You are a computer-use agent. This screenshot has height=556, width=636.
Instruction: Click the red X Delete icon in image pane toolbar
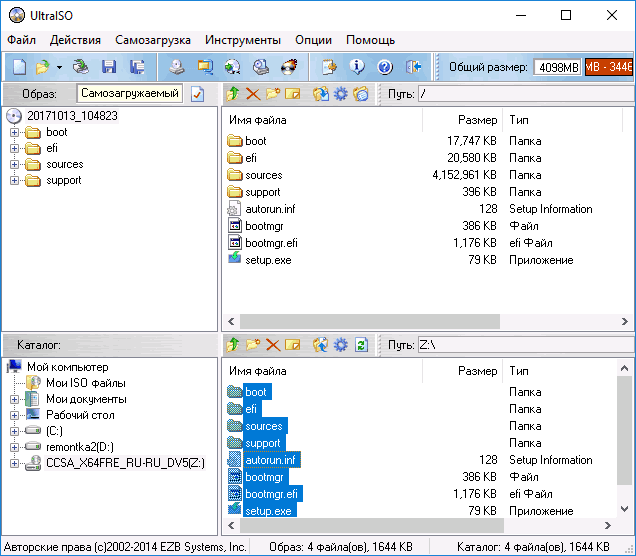pyautogui.click(x=253, y=94)
